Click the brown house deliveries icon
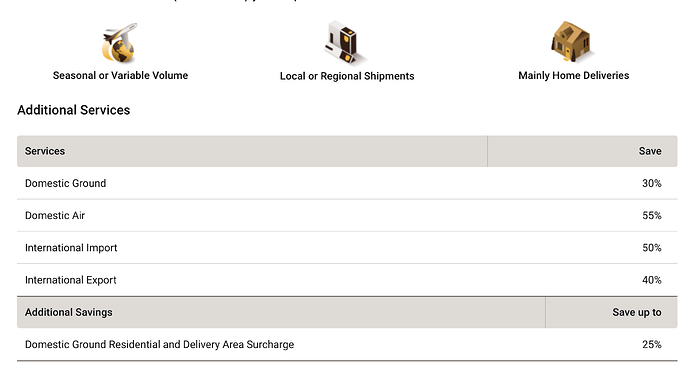 tap(572, 42)
